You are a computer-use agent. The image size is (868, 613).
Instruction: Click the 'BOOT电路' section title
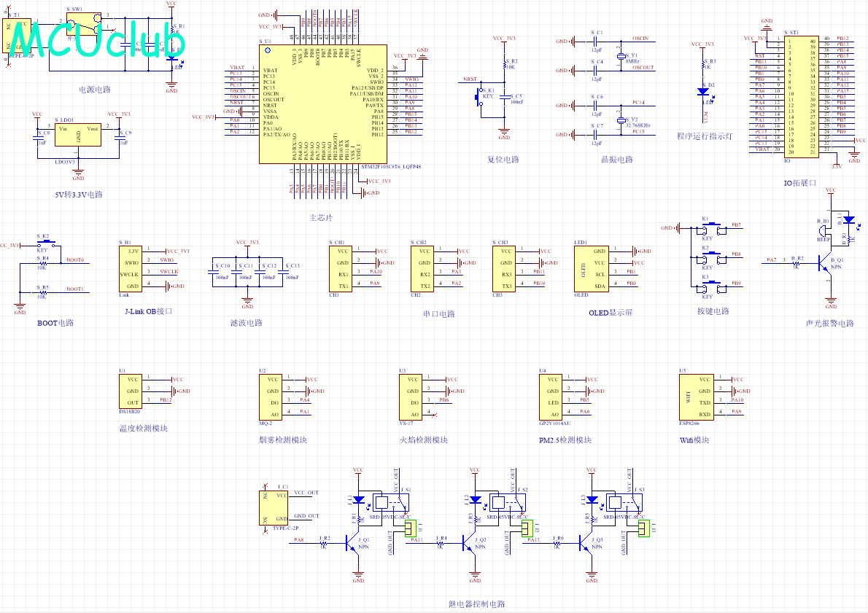coord(55,323)
